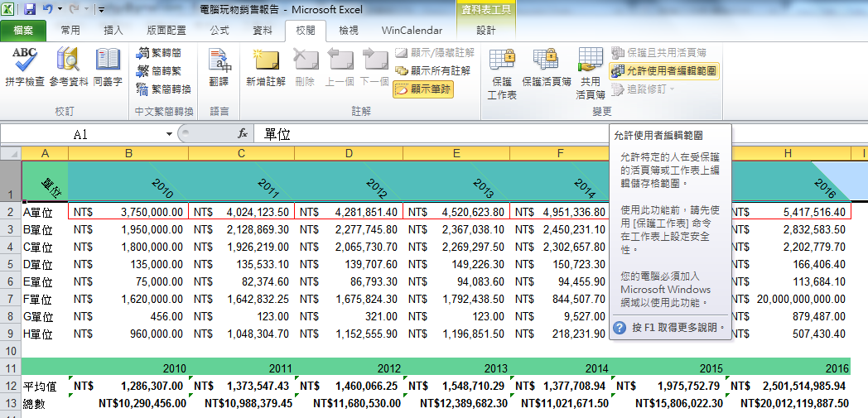Click the 翻譯 translate icon
Viewport: 868px width, 418px height.
click(219, 67)
